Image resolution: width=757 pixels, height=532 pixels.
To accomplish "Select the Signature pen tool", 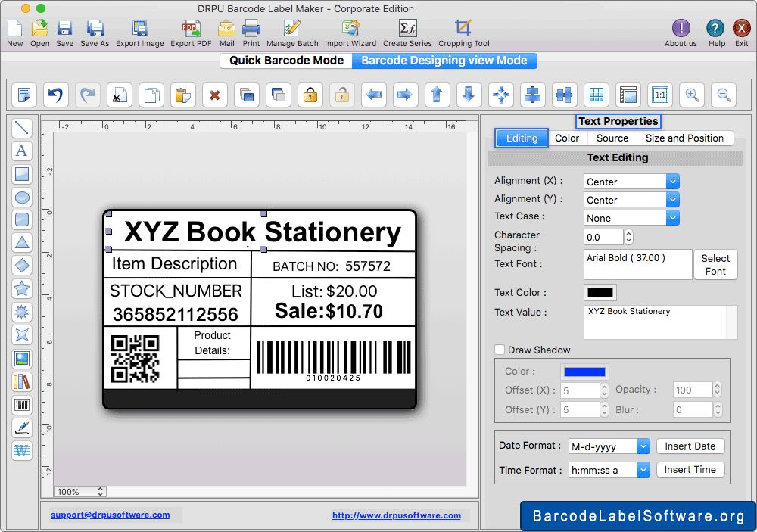I will point(22,428).
